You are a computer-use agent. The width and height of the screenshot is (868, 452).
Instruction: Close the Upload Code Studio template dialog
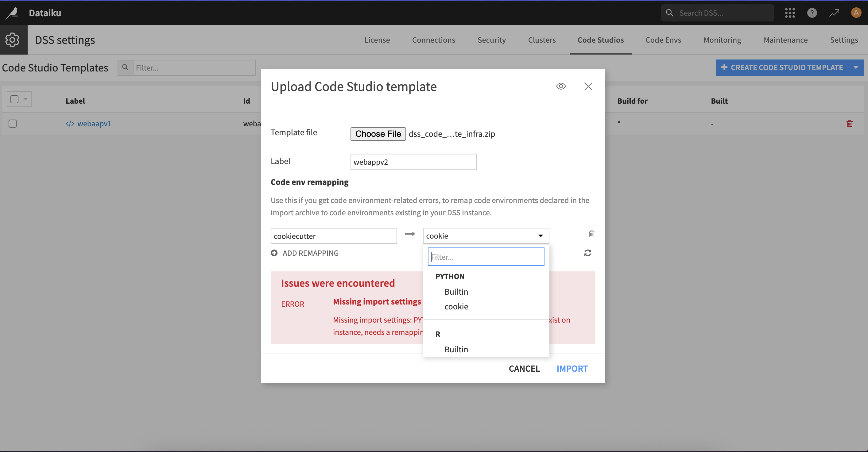(588, 86)
